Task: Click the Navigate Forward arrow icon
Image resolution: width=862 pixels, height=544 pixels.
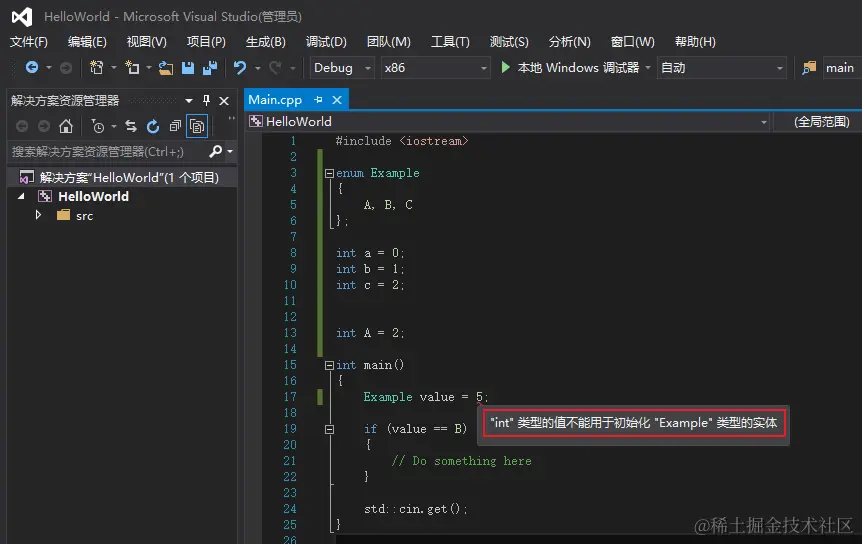Action: coord(66,68)
